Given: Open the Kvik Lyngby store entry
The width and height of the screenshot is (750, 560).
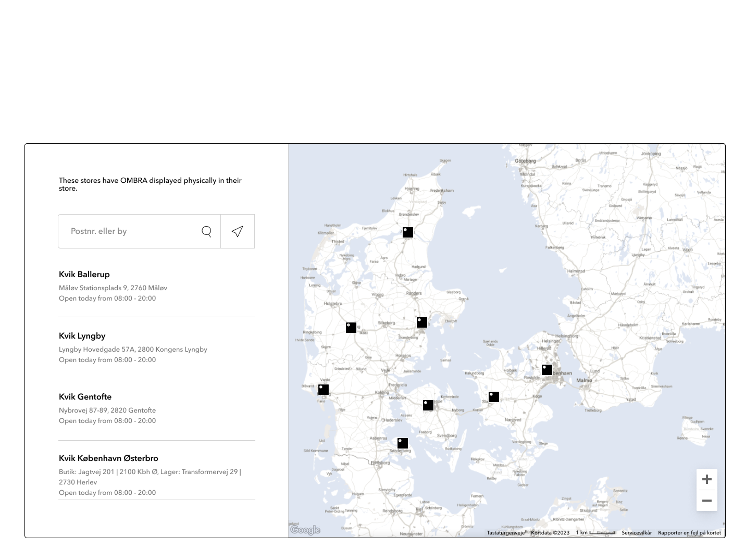Looking at the screenshot, I should pos(82,336).
